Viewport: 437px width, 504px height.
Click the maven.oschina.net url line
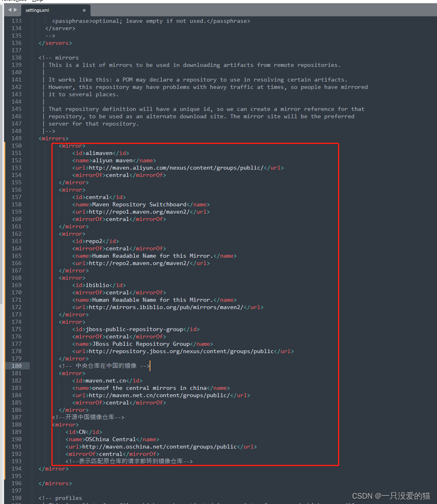161,447
